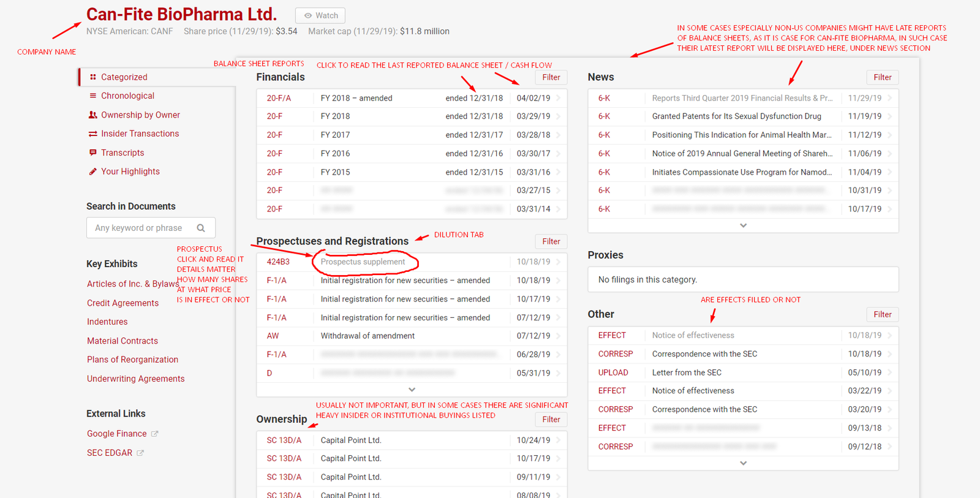Open the Financials Filter button

click(551, 77)
